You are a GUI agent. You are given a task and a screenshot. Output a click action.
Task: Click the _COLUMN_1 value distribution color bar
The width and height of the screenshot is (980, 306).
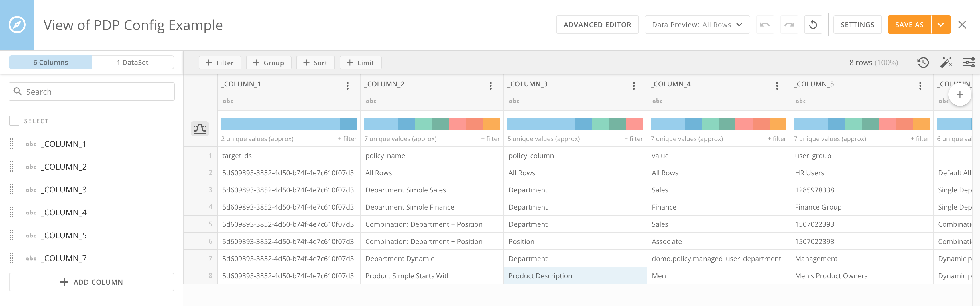[x=289, y=124]
